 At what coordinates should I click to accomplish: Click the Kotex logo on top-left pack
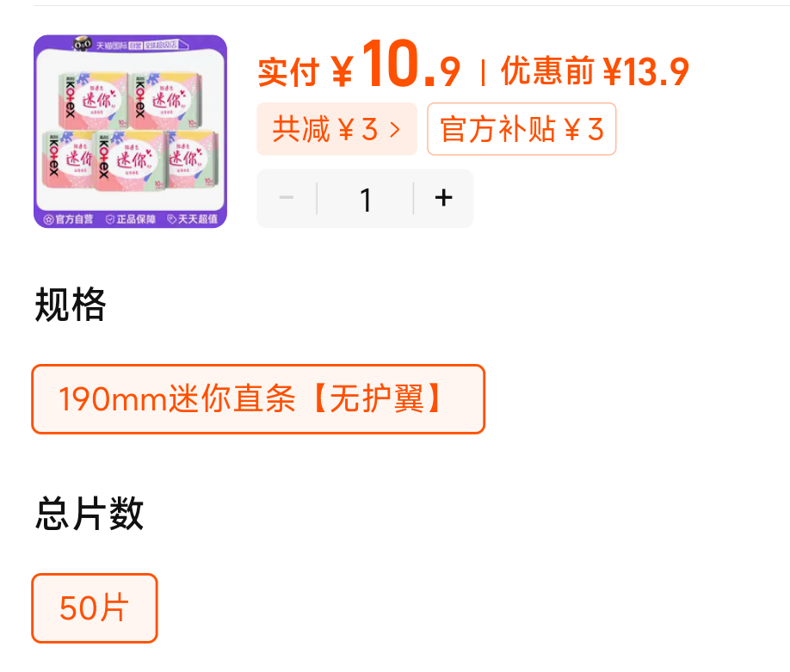click(70, 99)
